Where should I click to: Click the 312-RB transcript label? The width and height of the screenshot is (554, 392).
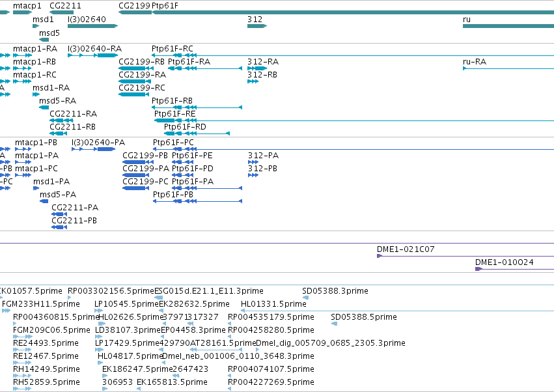262,75
